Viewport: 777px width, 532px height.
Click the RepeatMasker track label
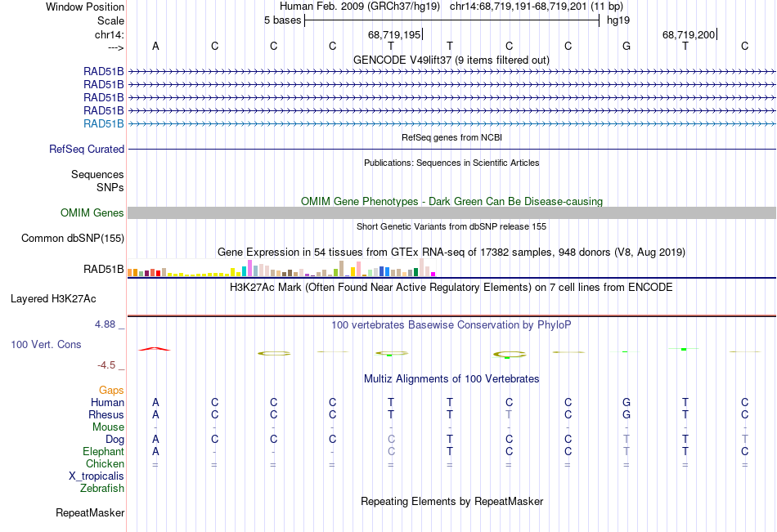90,512
